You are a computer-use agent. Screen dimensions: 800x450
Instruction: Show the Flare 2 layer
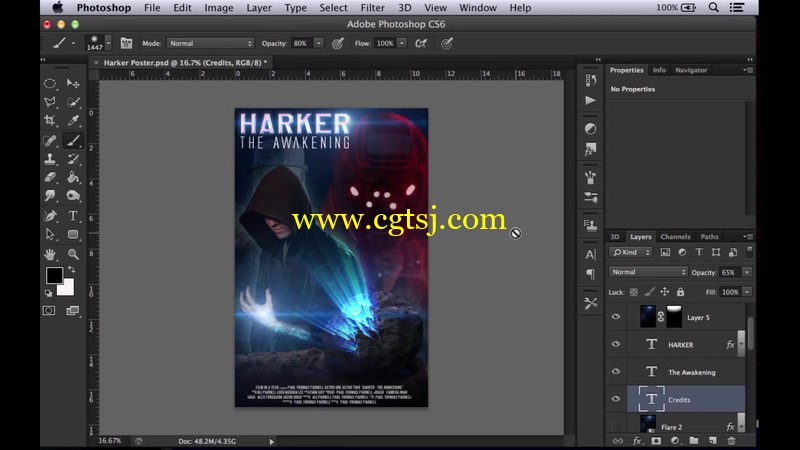[x=616, y=426]
